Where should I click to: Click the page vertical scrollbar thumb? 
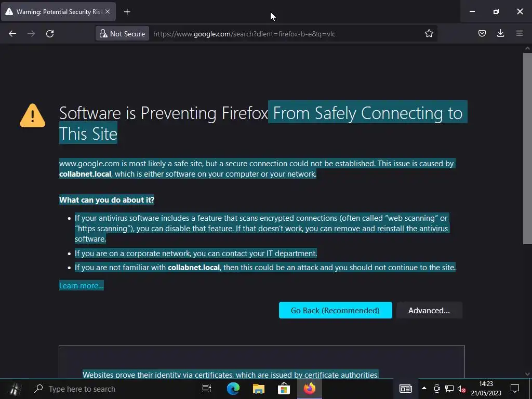[x=527, y=148]
